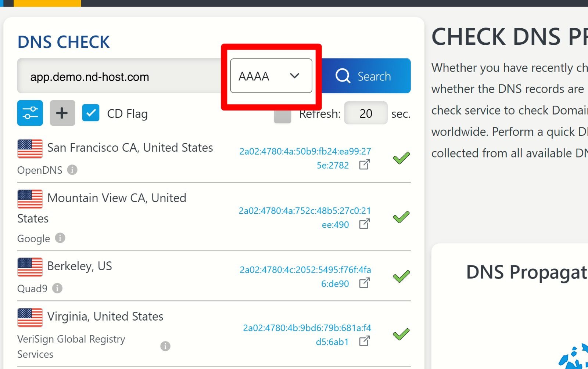Open external link for Virginia result
This screenshot has width=588, height=369.
tap(364, 341)
